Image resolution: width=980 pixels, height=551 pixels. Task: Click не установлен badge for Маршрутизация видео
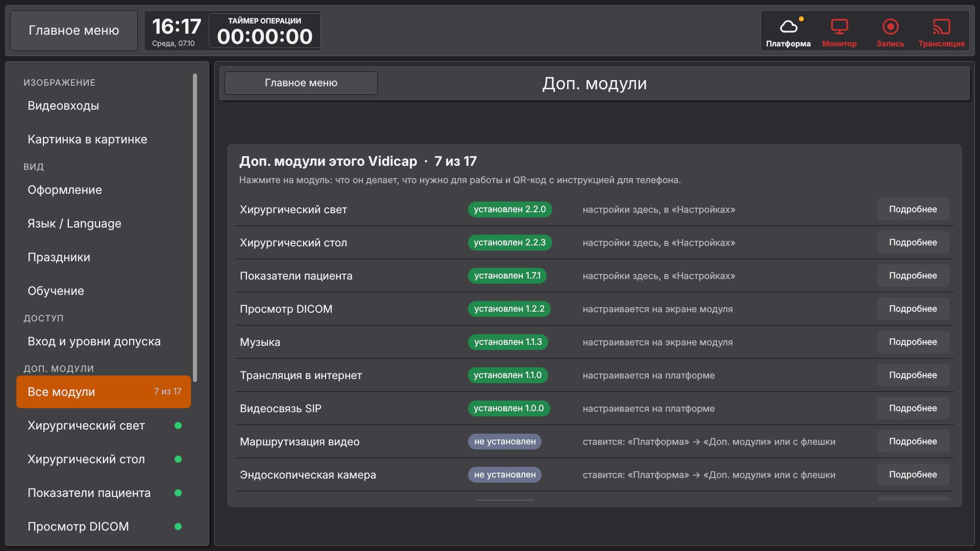tap(505, 441)
